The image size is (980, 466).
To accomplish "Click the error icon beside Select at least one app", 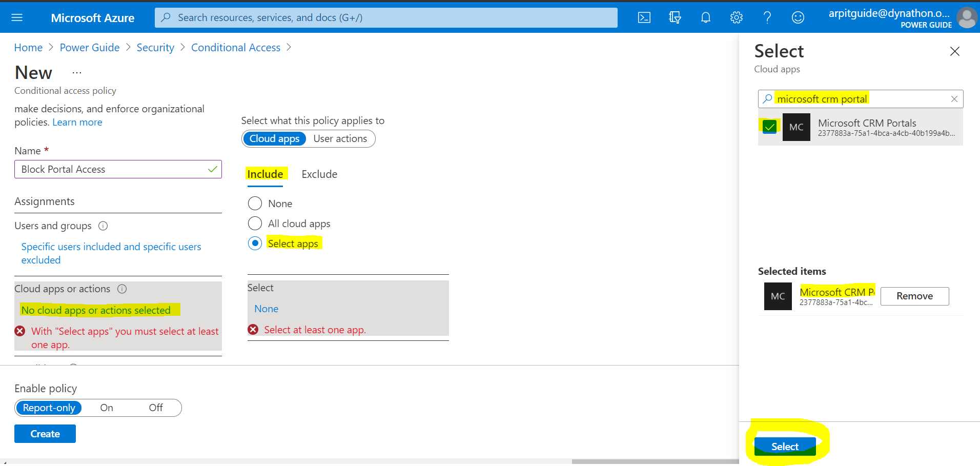I will 253,330.
